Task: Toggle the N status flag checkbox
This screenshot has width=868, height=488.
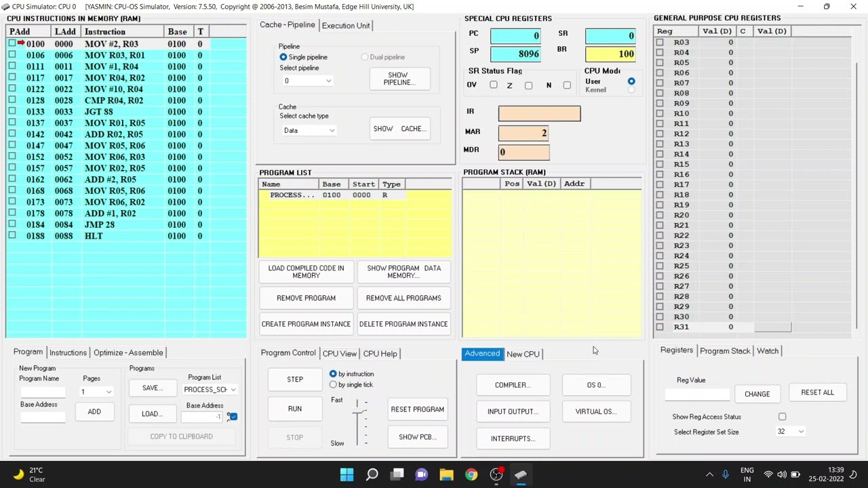Action: pos(567,85)
